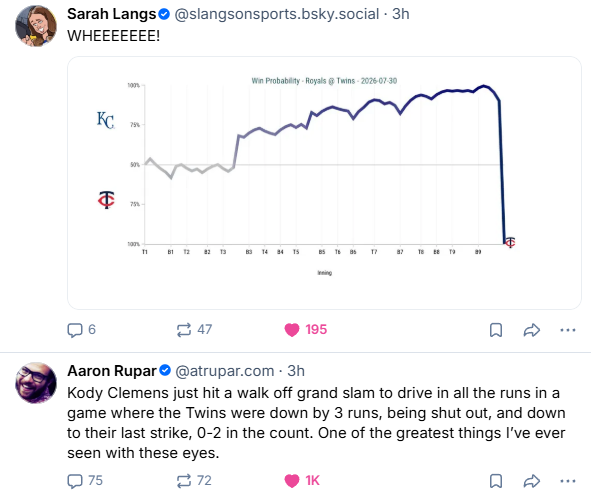Screen dimensions: 591x503
Task: Repost Aaron Rupar's Kody Clemens post
Action: tap(194, 481)
